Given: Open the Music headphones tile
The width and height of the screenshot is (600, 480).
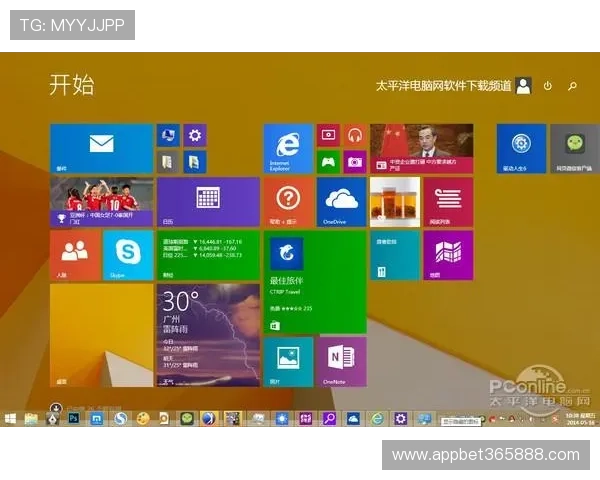Looking at the screenshot, I should (354, 135).
